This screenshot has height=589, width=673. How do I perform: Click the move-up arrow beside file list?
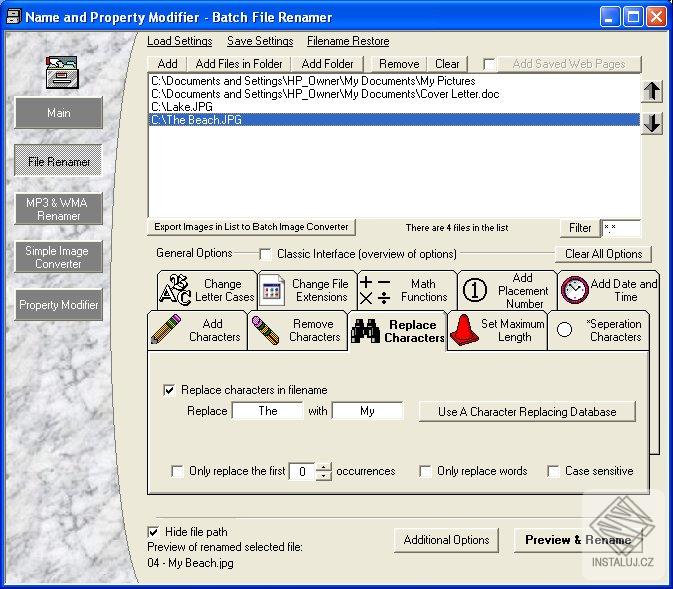tap(652, 91)
